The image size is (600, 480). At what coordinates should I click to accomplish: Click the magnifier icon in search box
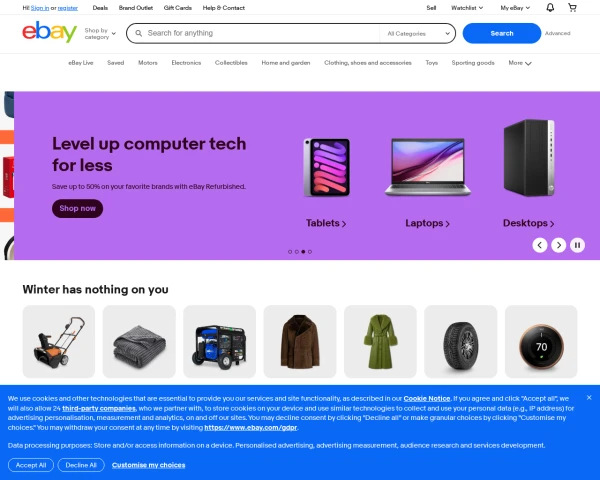point(139,33)
